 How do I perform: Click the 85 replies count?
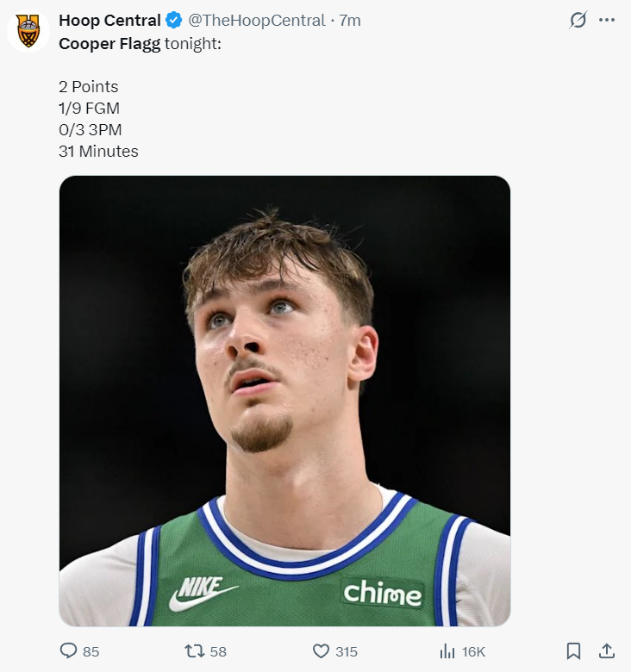click(91, 652)
